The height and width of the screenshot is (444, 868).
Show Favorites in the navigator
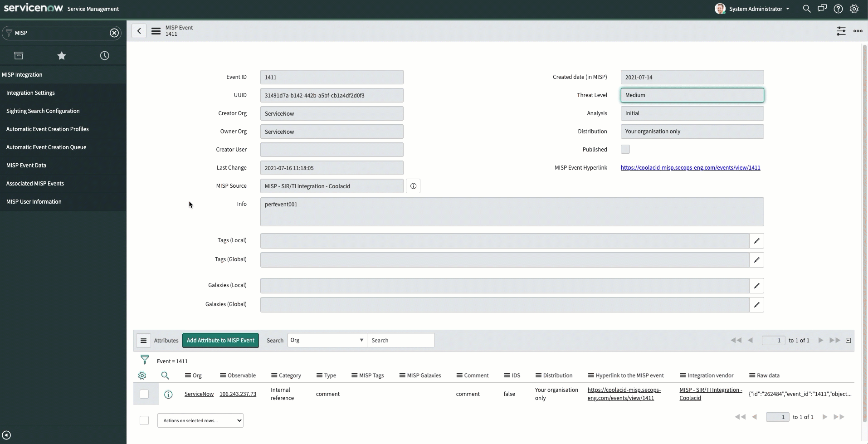click(x=62, y=55)
